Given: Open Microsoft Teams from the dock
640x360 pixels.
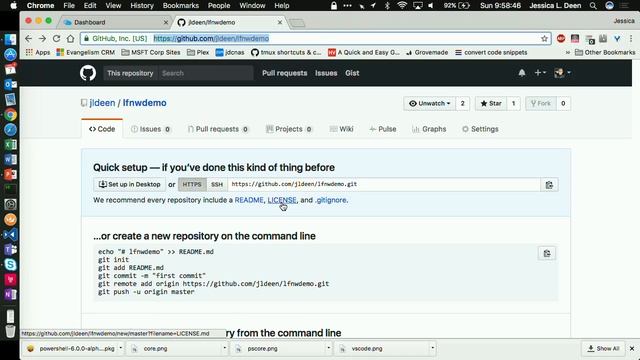Looking at the screenshot, I should (10, 249).
